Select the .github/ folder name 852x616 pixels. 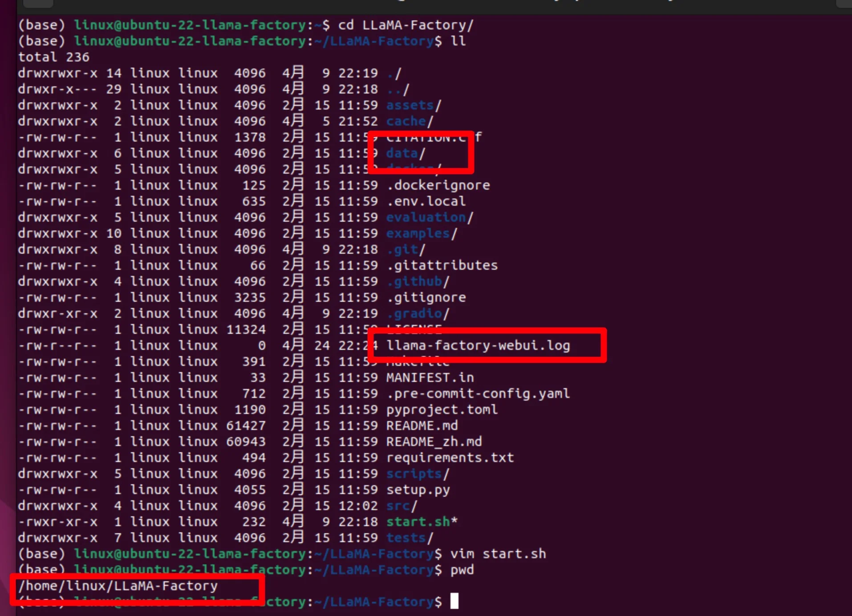418,281
